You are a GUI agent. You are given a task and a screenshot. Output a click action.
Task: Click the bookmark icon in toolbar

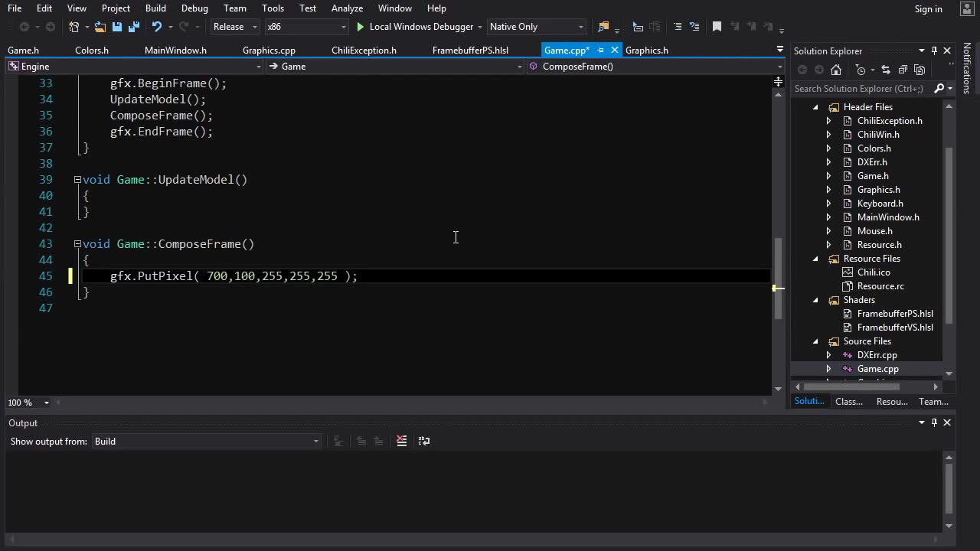717,27
